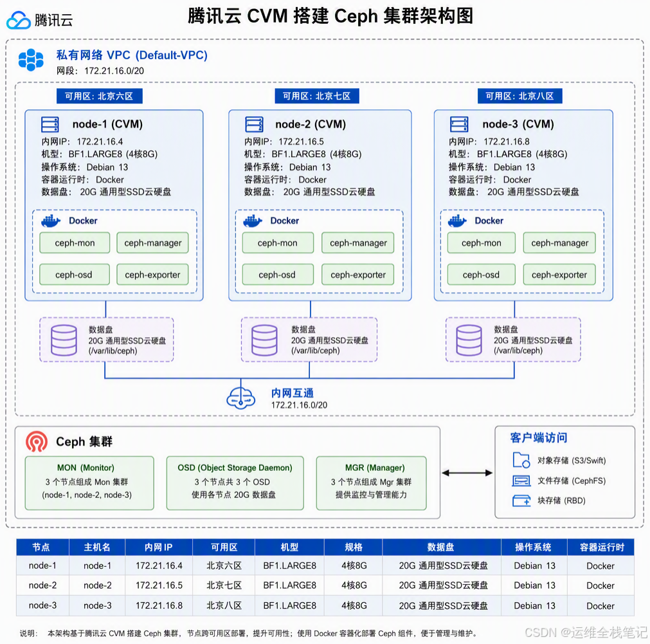The height and width of the screenshot is (644, 650).
Task: Click the VPC network cluster icon
Action: 31,60
